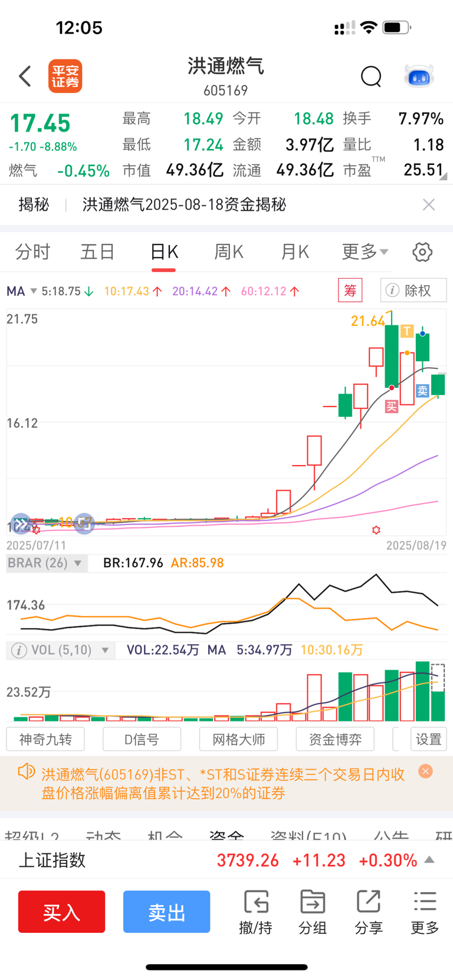Viewport: 453px width, 980px height.
Task: Open 撤/持 orders icon
Action: pos(256,913)
